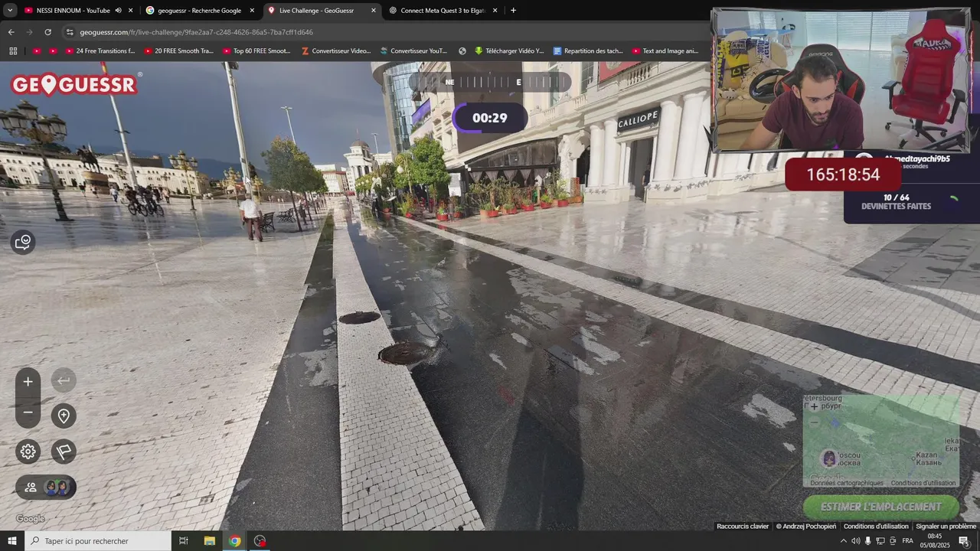
Task: Open the guess mini-map
Action: pos(880,441)
